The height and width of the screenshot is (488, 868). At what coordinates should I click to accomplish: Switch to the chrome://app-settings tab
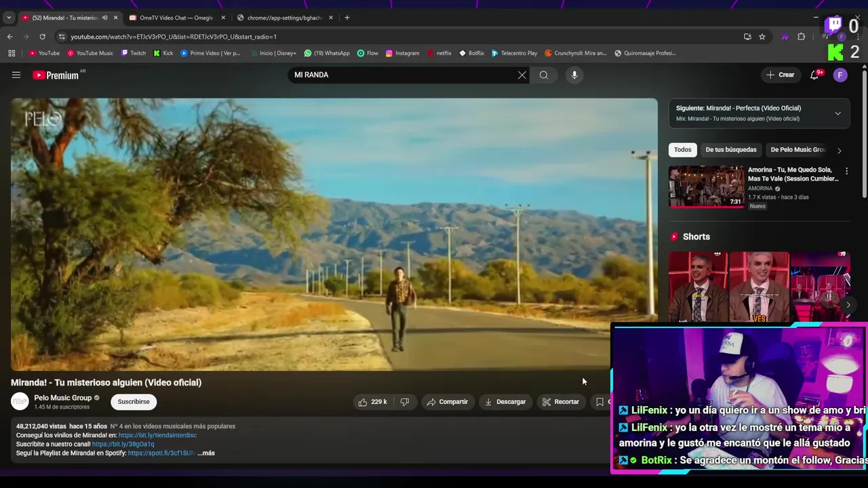pos(283,18)
